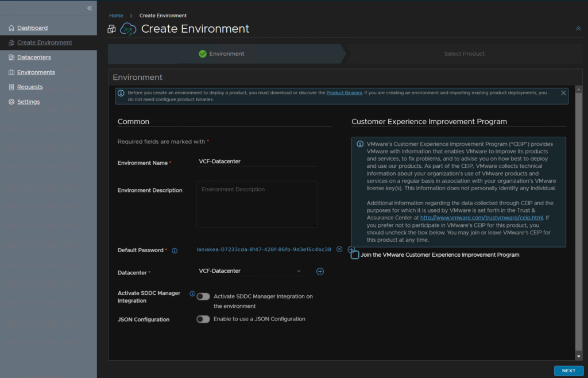Select the Environment wizard step
The height and width of the screenshot is (378, 588).
point(226,54)
